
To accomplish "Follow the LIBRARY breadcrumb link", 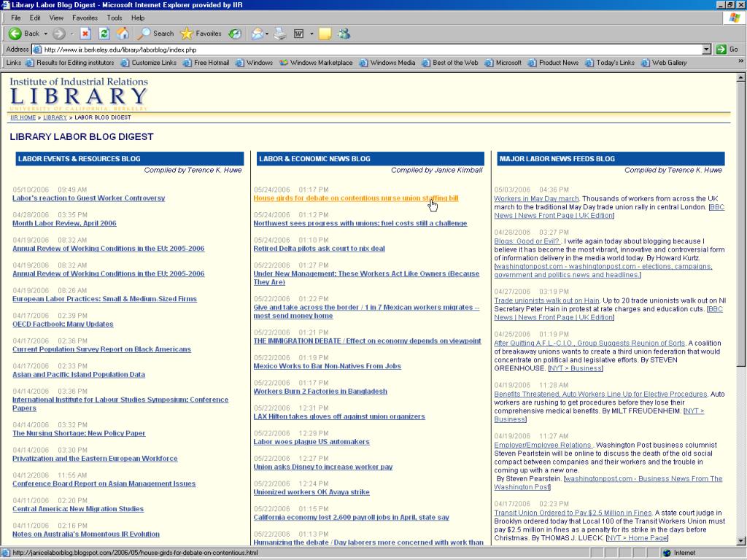I will click(x=55, y=117).
